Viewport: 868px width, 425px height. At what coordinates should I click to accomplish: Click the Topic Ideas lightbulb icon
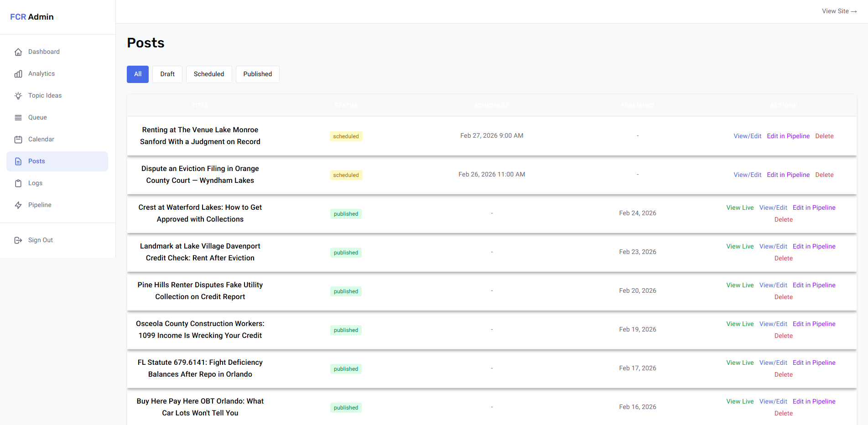click(x=18, y=96)
